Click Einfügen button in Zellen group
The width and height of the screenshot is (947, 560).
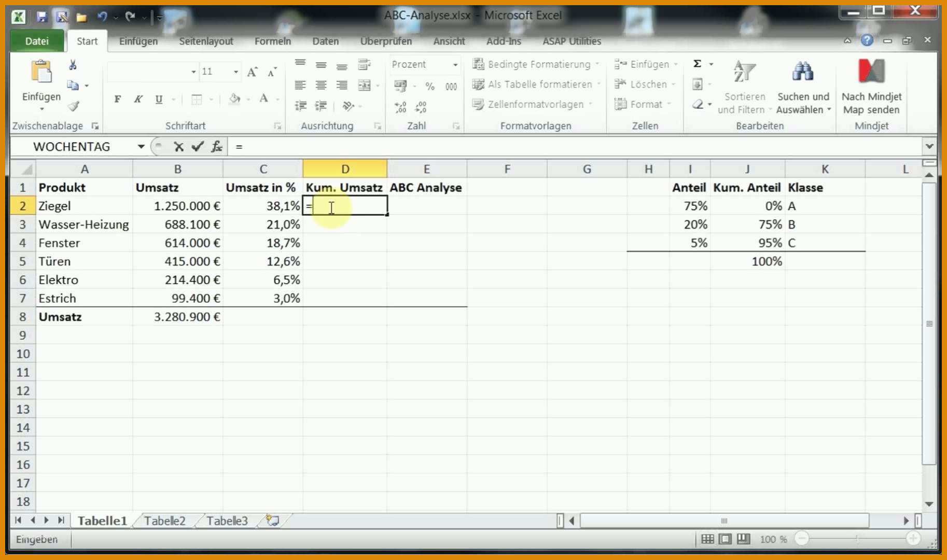point(646,64)
